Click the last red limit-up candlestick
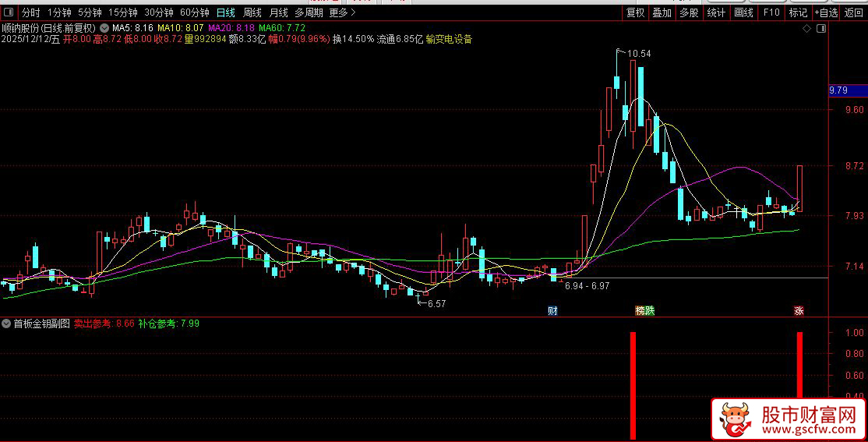 pyautogui.click(x=800, y=189)
